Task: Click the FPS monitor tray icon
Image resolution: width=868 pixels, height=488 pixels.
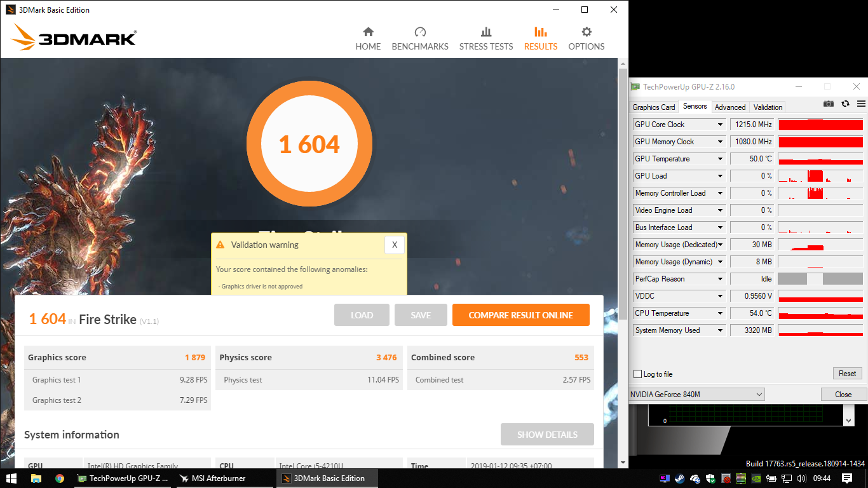Action: [x=665, y=478]
